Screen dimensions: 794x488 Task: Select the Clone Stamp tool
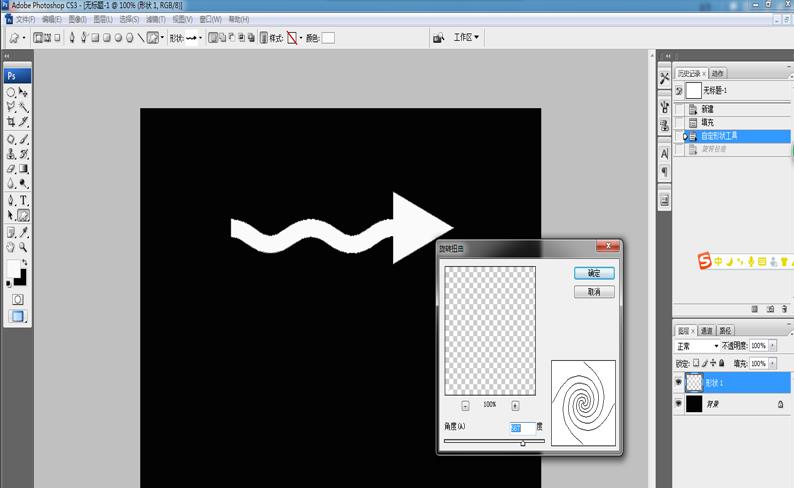(x=11, y=154)
